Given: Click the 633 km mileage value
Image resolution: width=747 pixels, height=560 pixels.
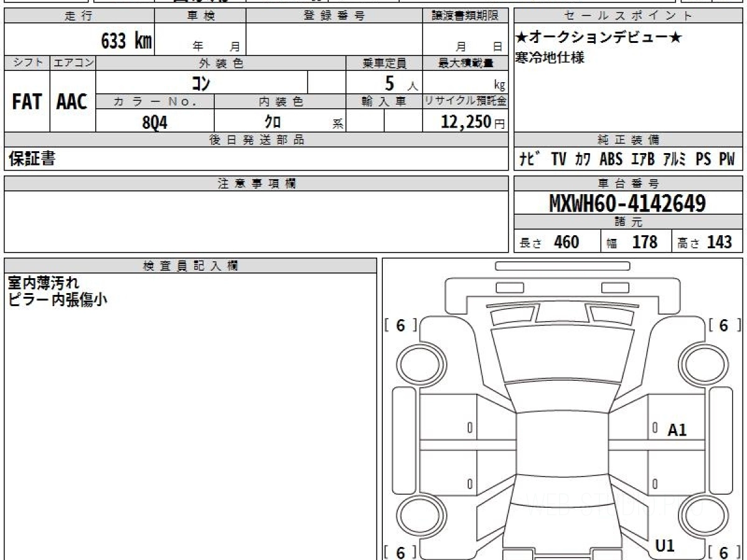Looking at the screenshot, I should tap(126, 42).
